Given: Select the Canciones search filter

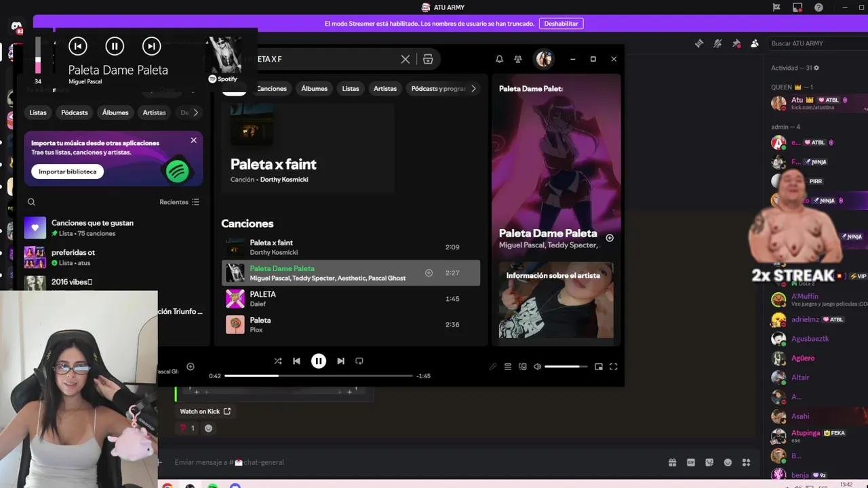Looking at the screenshot, I should (x=271, y=89).
